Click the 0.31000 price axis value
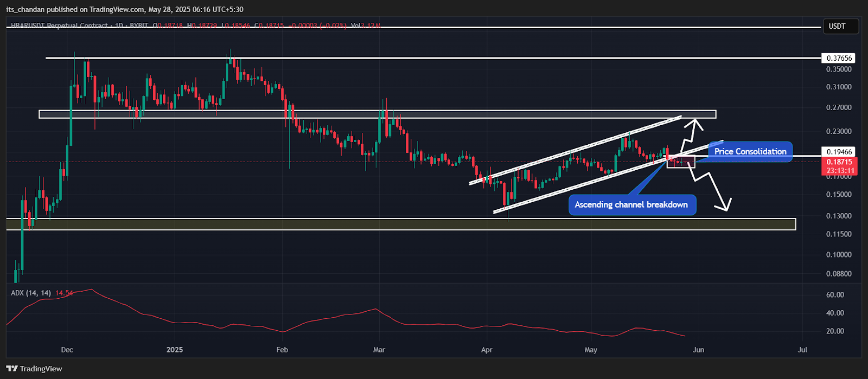Viewport: 868px width, 379px height. click(839, 87)
